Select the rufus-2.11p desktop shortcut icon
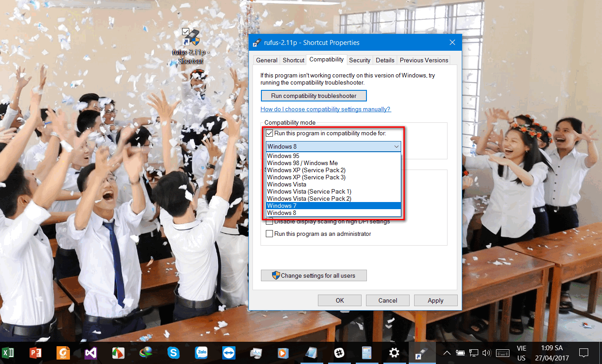602x364 pixels. (x=191, y=46)
